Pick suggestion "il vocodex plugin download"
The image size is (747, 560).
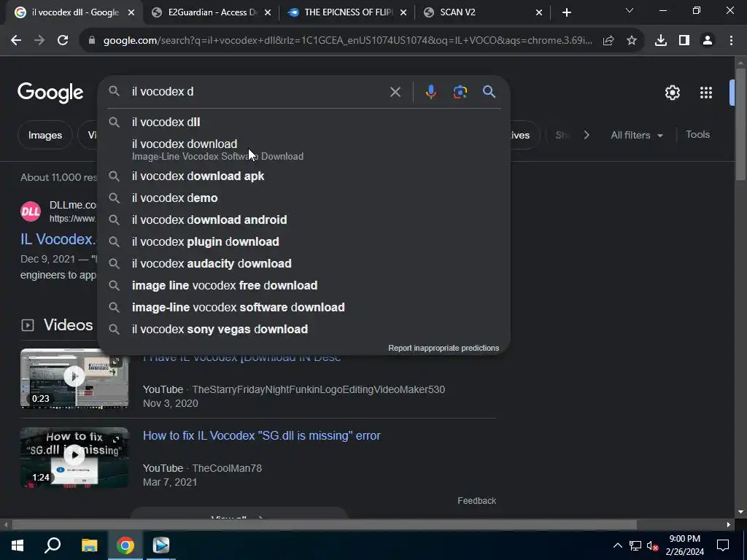[303, 242]
